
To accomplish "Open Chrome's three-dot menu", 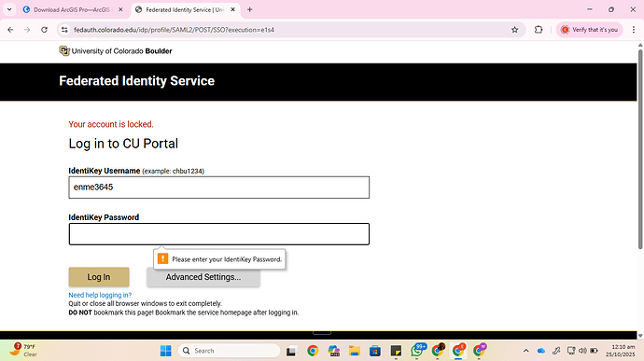I will coord(634,30).
